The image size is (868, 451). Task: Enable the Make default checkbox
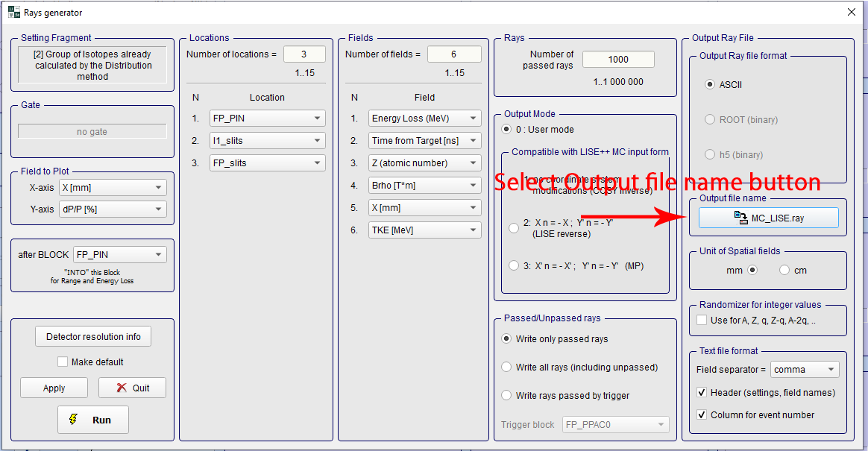coord(63,362)
